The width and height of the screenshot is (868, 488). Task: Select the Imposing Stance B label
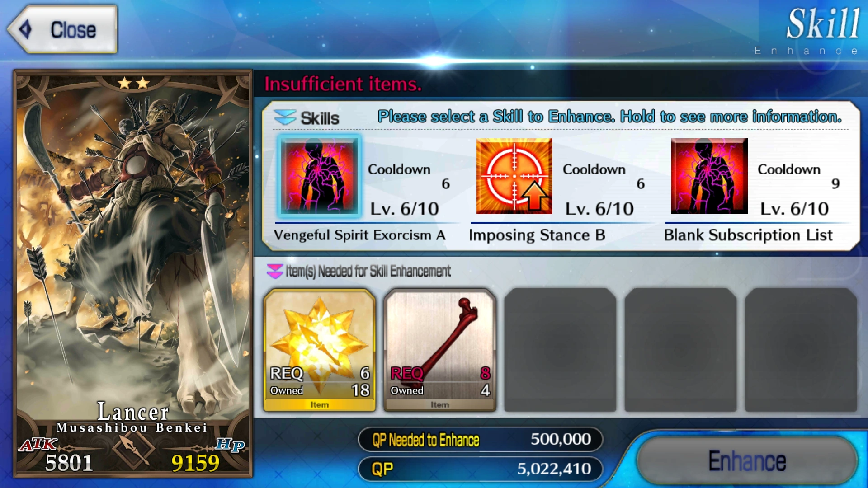point(537,235)
